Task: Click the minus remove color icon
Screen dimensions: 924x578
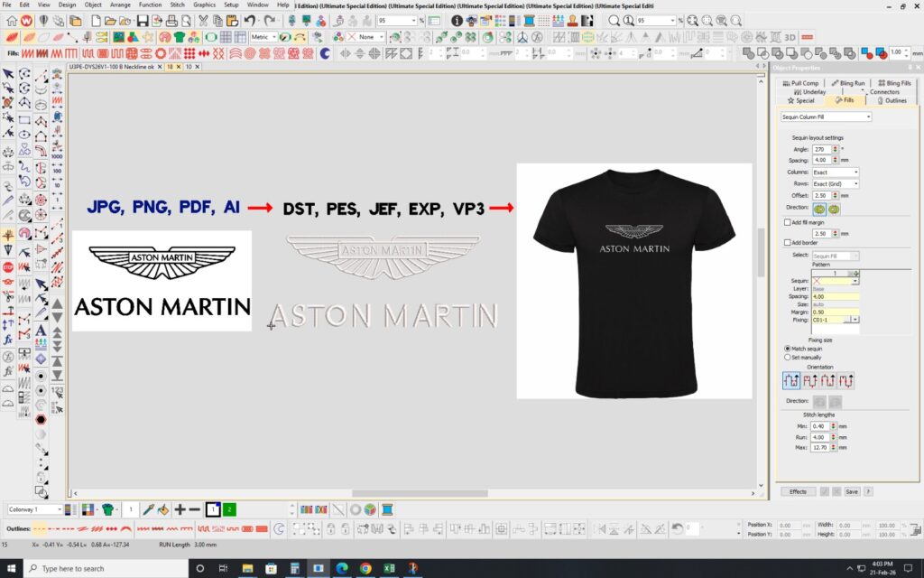Action: click(195, 509)
